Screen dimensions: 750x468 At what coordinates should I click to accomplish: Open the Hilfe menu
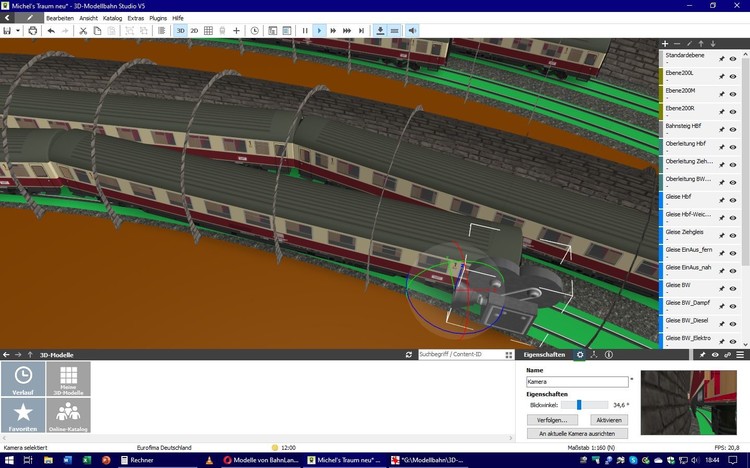[x=178, y=18]
